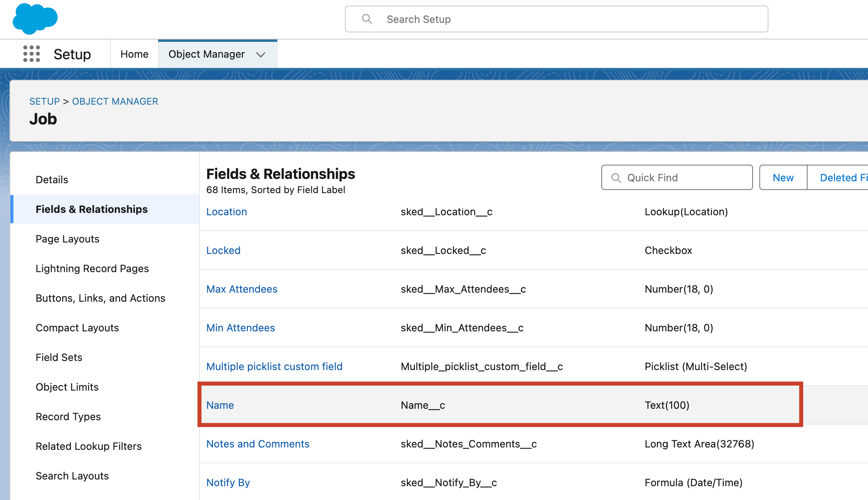The image size is (868, 500).
Task: Click the SETUP breadcrumb link
Action: (44, 101)
